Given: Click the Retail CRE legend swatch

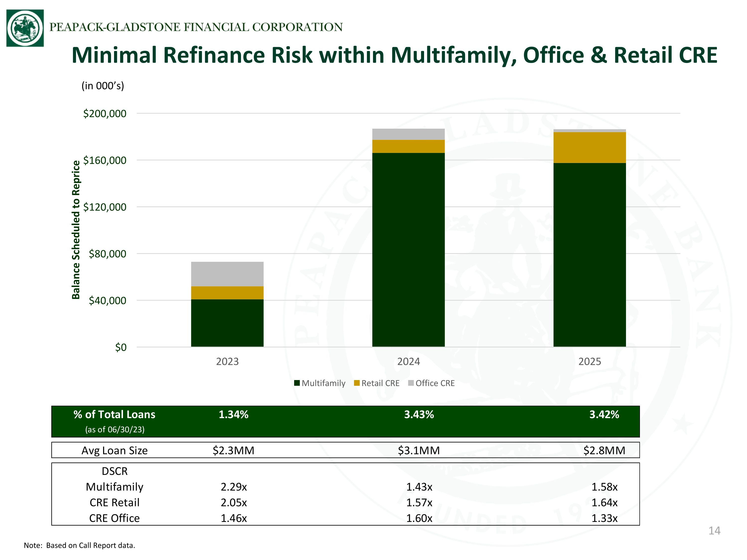Looking at the screenshot, I should pos(357,383).
